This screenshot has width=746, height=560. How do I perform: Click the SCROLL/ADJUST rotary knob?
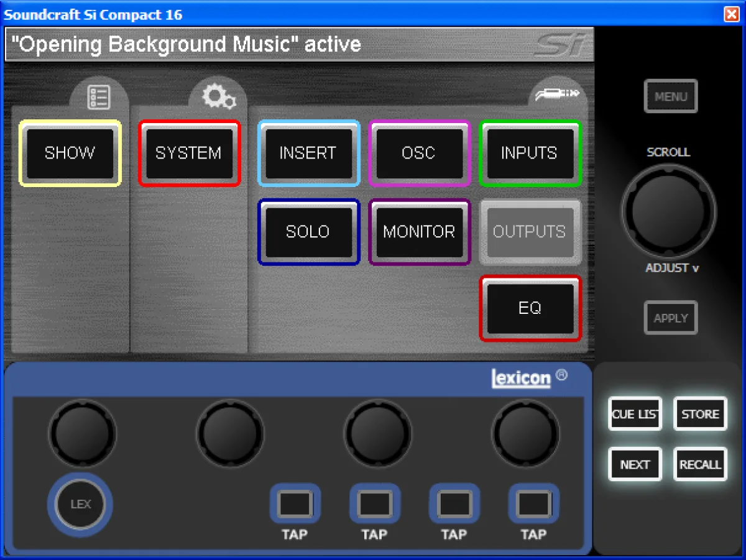(x=668, y=211)
